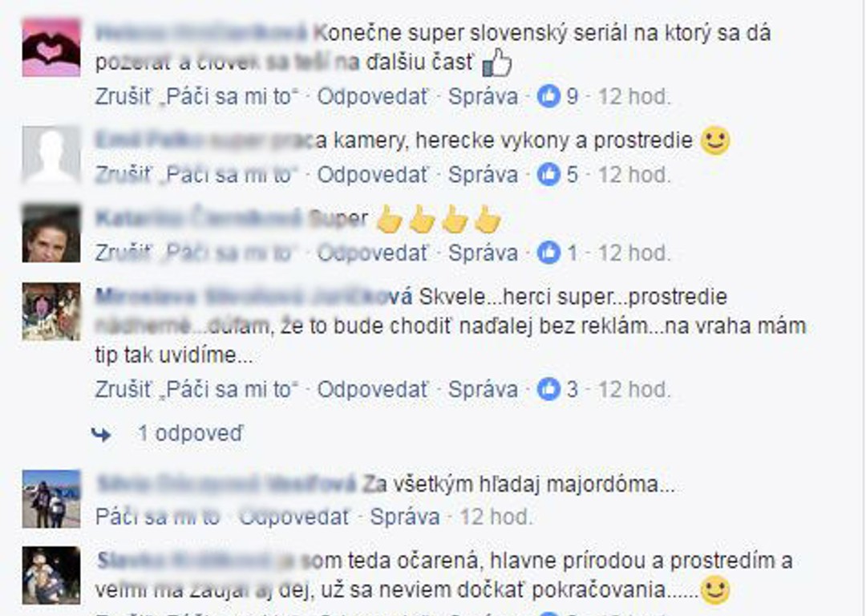
Task: Open the airplane profile picture thumbnail
Action: [51, 499]
